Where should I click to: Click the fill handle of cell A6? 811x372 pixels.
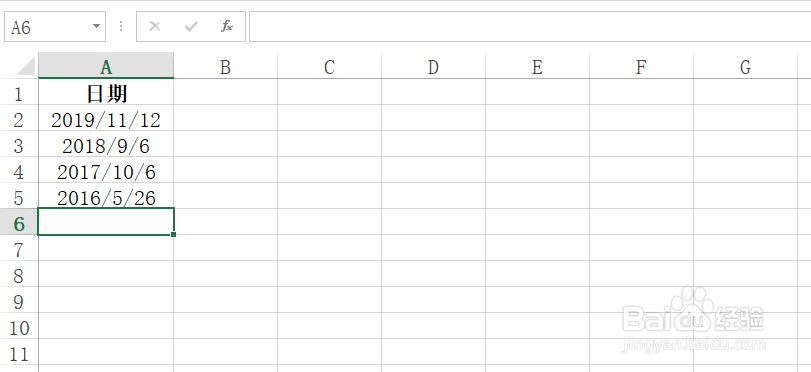(x=173, y=234)
